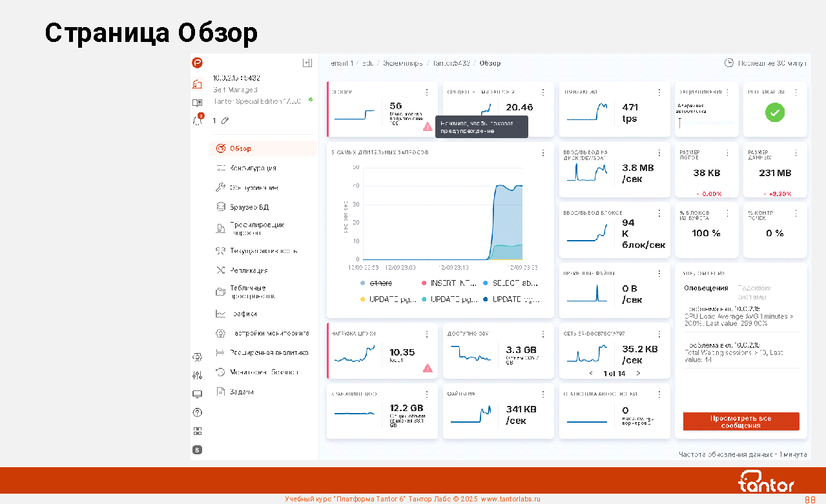Toggle the 'others' series in the chart legend
This screenshot has width=826, height=504.
(x=380, y=283)
